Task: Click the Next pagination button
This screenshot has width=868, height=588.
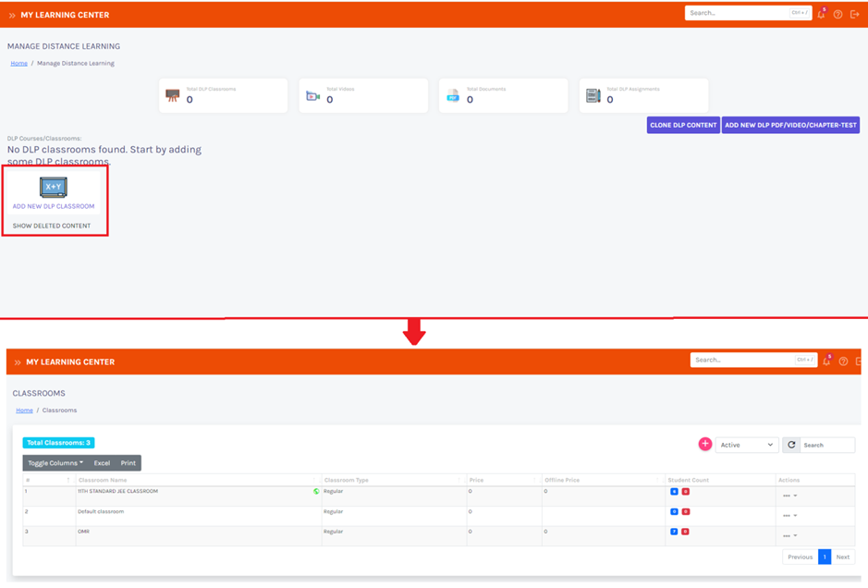Action: (x=842, y=557)
